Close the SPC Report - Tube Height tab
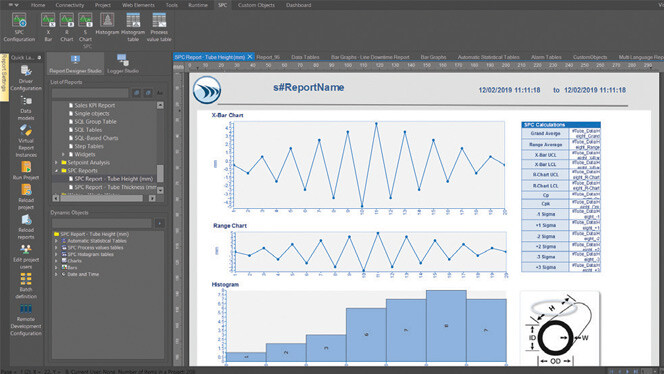This screenshot has width=664, height=374. (250, 56)
